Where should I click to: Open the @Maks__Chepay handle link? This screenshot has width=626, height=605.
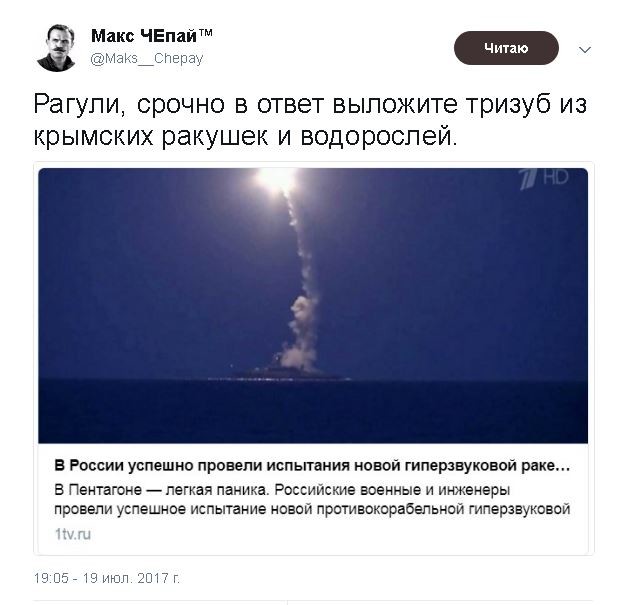pos(147,59)
